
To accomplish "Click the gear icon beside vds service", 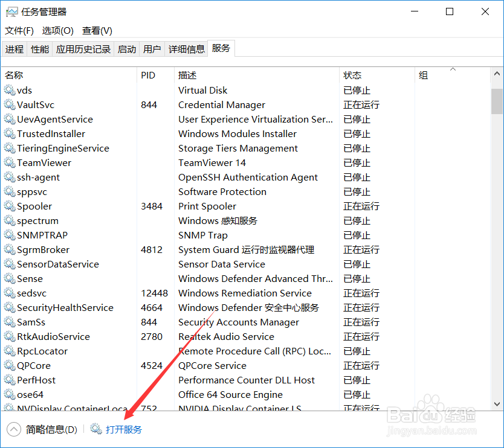I will (x=10, y=90).
